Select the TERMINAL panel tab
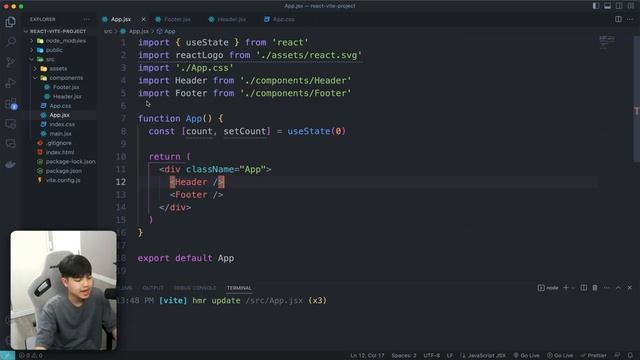Image resolution: width=640 pixels, height=360 pixels. [239, 288]
